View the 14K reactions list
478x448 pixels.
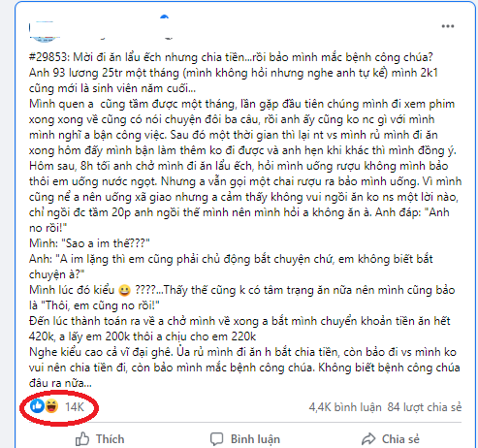point(75,406)
